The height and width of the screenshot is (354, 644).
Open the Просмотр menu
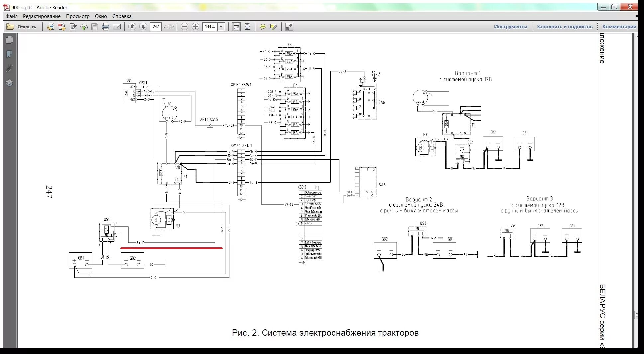78,16
